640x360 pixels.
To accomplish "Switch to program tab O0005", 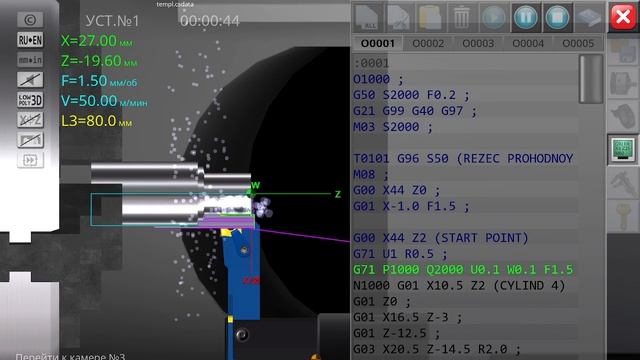I will pyautogui.click(x=578, y=43).
